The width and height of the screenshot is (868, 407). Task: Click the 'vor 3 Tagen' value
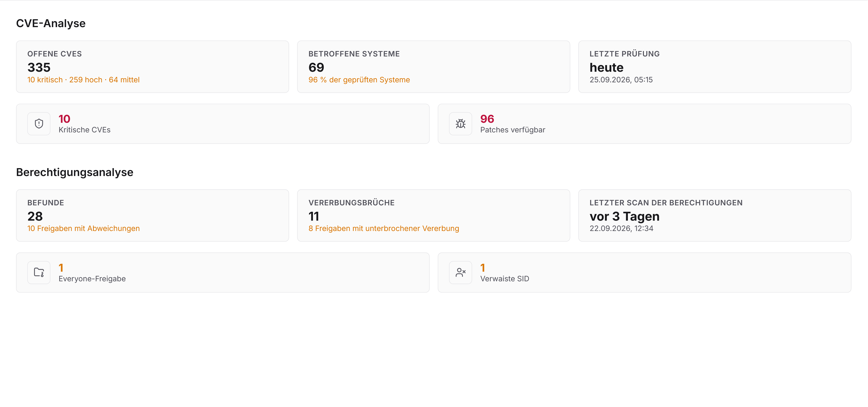tap(624, 216)
